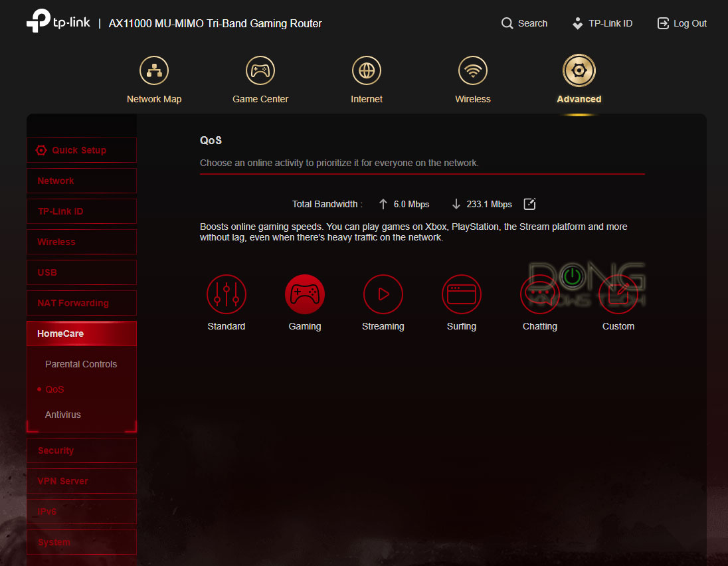This screenshot has width=728, height=566.
Task: Click the 6.0 Mbps upload value
Action: pos(411,205)
